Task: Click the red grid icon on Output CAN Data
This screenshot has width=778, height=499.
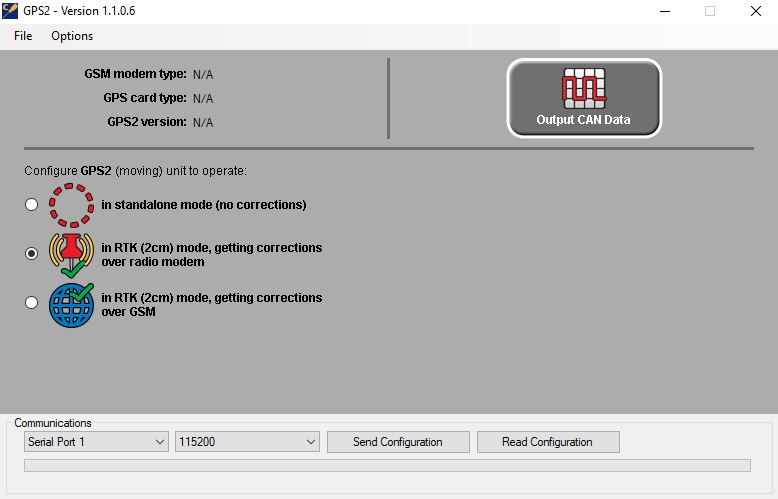Action: tap(583, 89)
